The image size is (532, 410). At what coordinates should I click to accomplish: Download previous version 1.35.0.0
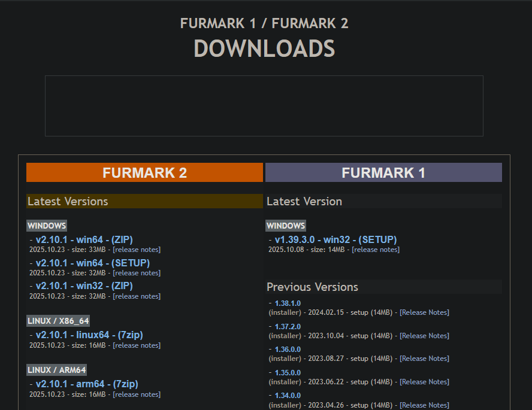tap(288, 373)
